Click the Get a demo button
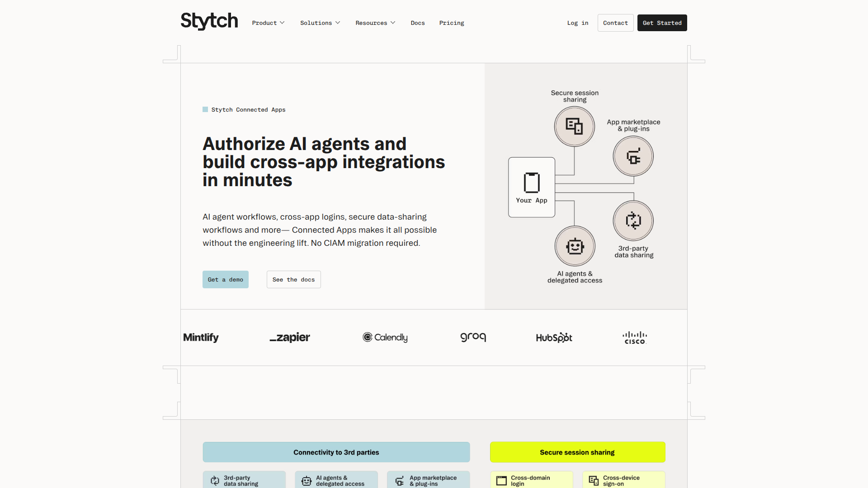This screenshot has width=868, height=488. [225, 279]
